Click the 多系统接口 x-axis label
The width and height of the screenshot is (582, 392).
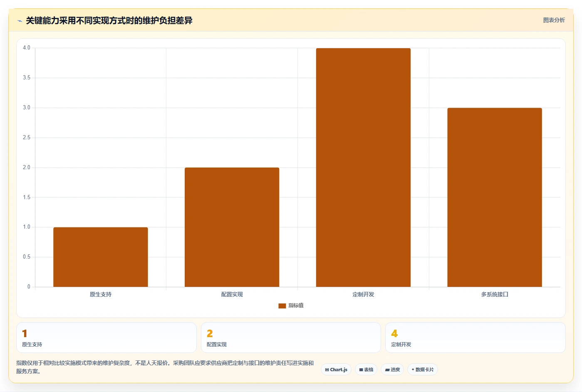495,294
